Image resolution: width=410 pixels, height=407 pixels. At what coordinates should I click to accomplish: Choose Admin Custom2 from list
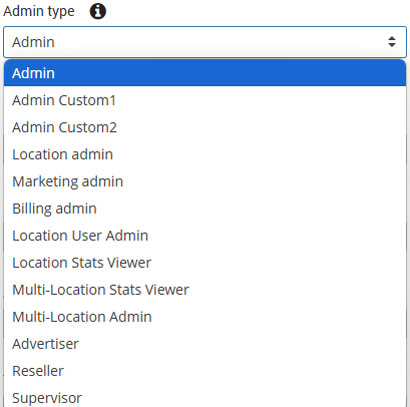point(205,127)
